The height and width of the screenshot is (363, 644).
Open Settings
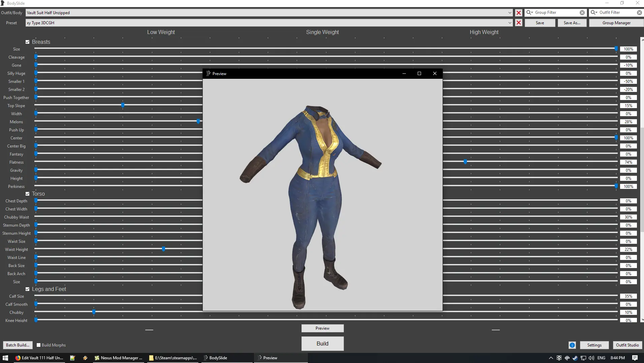(594, 345)
